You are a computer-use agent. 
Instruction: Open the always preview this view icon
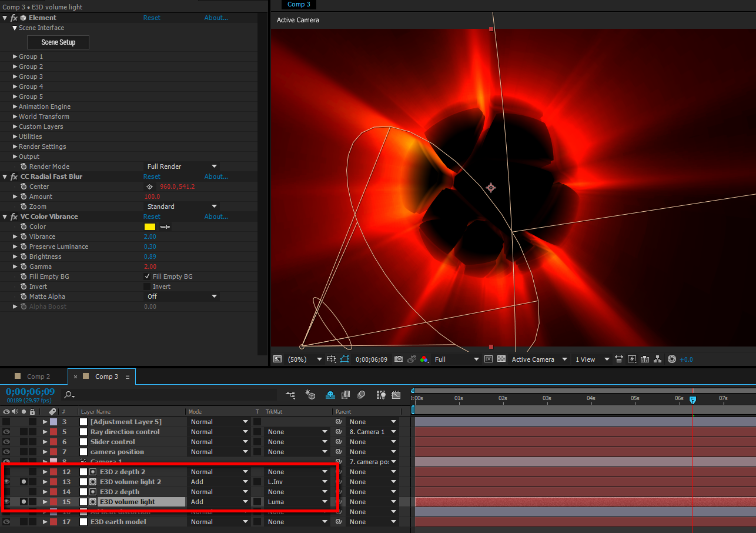click(x=277, y=359)
